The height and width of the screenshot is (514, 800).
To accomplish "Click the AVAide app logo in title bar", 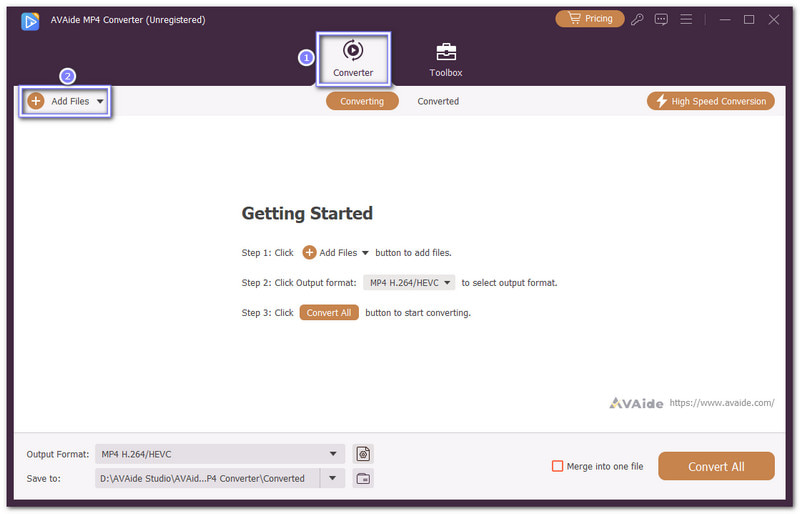I will point(29,19).
